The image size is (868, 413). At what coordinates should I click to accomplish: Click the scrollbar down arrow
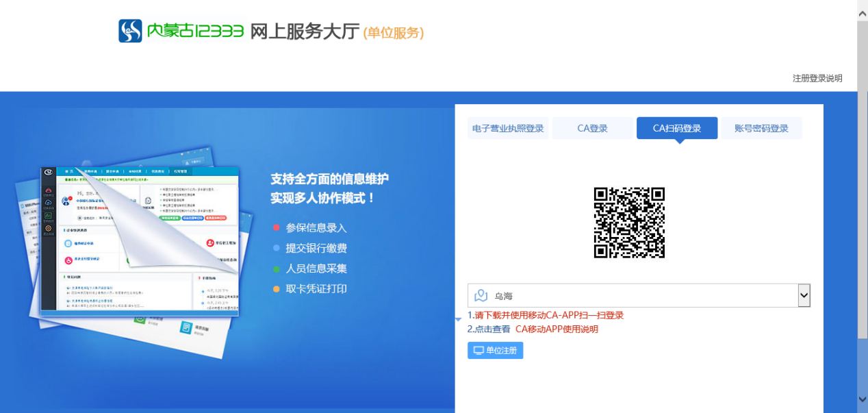pos(863,399)
